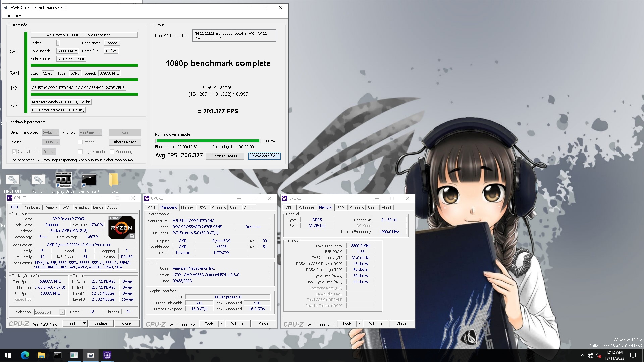Open the Help menu in HWBOT

pos(17,15)
